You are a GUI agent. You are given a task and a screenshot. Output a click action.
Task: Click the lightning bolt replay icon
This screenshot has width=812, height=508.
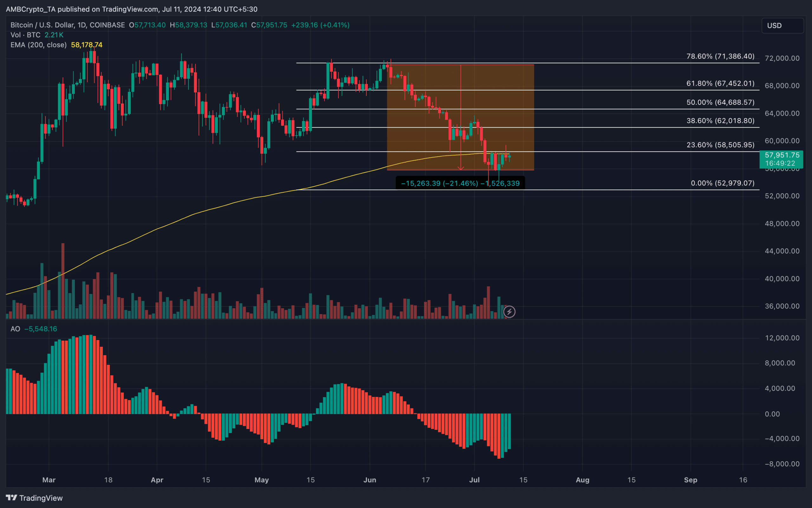coord(509,312)
